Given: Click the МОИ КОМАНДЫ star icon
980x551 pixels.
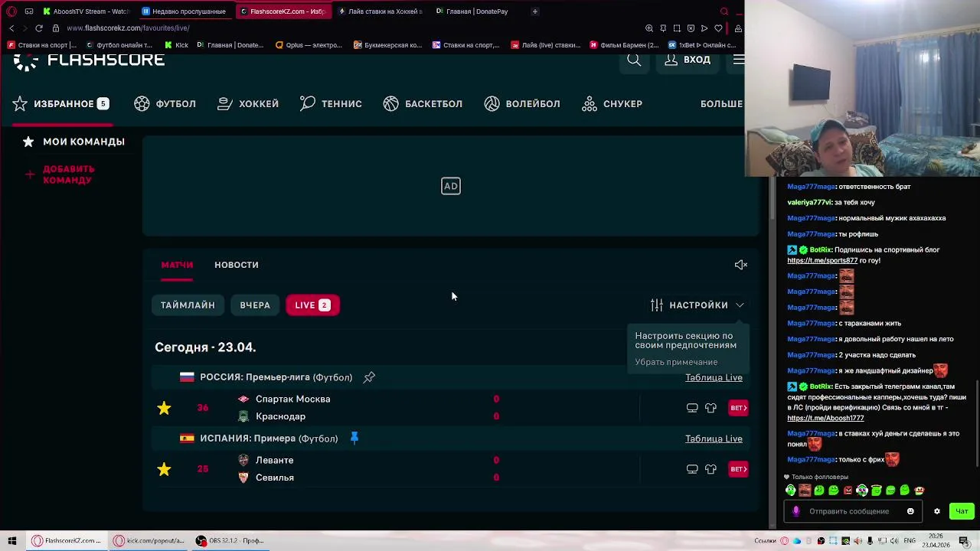Looking at the screenshot, I should (x=28, y=142).
